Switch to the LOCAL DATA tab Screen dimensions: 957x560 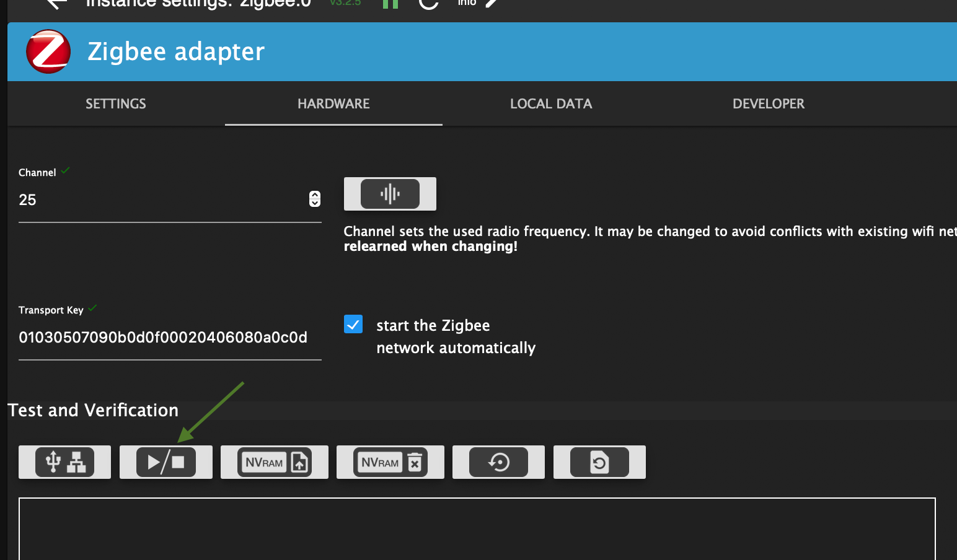coord(550,103)
